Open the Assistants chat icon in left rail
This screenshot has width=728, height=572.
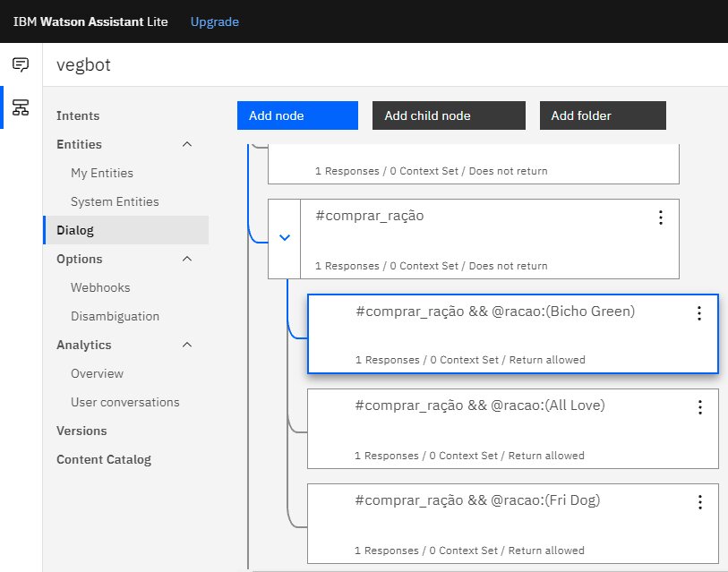click(x=21, y=64)
